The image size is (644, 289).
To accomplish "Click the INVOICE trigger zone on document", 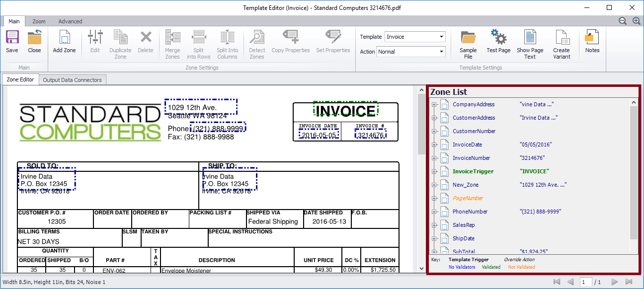I will [x=346, y=110].
